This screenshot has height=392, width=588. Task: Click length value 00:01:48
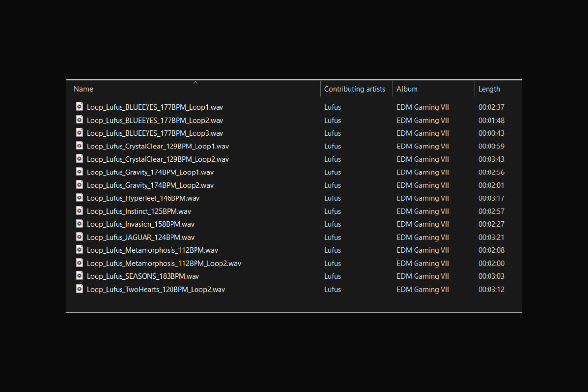click(x=491, y=120)
